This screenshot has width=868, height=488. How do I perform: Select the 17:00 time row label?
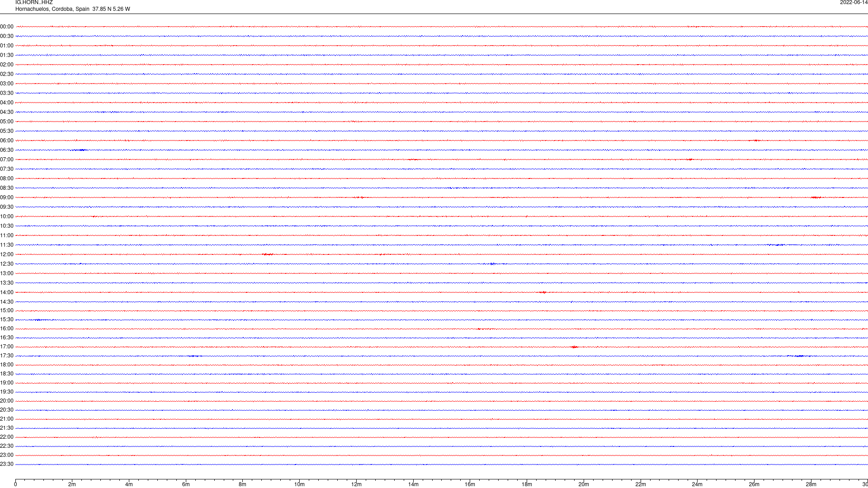7,347
